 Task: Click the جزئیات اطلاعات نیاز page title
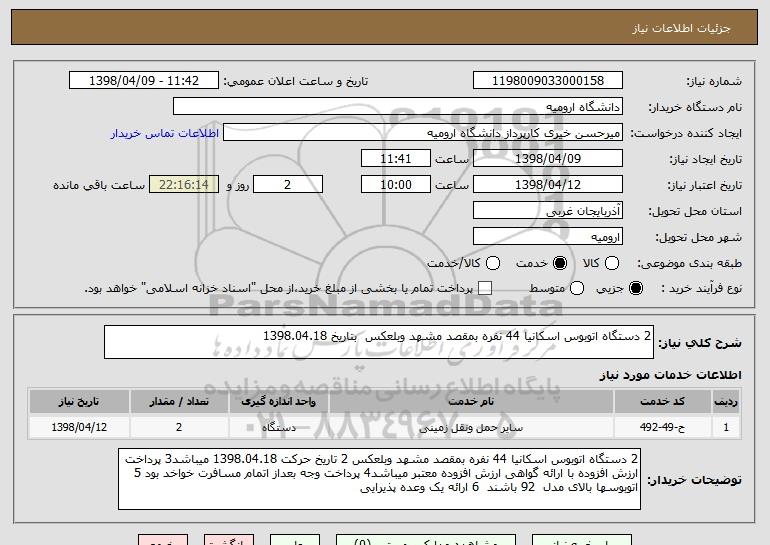(681, 28)
